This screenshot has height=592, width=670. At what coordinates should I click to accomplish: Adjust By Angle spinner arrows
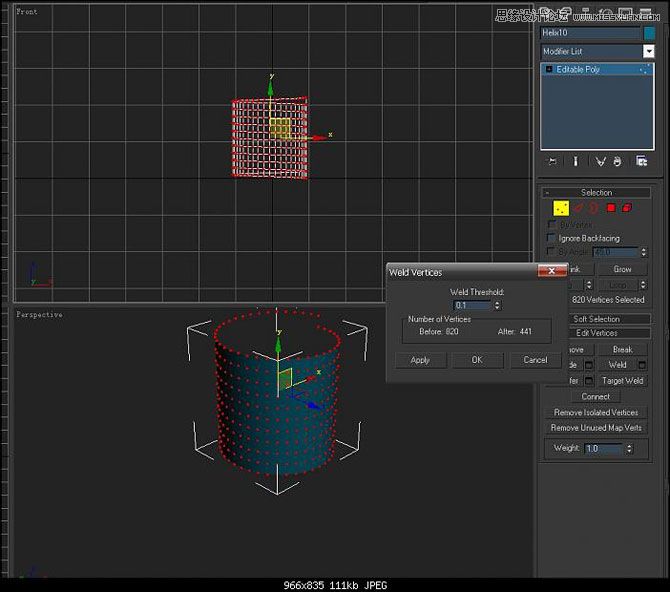[644, 252]
